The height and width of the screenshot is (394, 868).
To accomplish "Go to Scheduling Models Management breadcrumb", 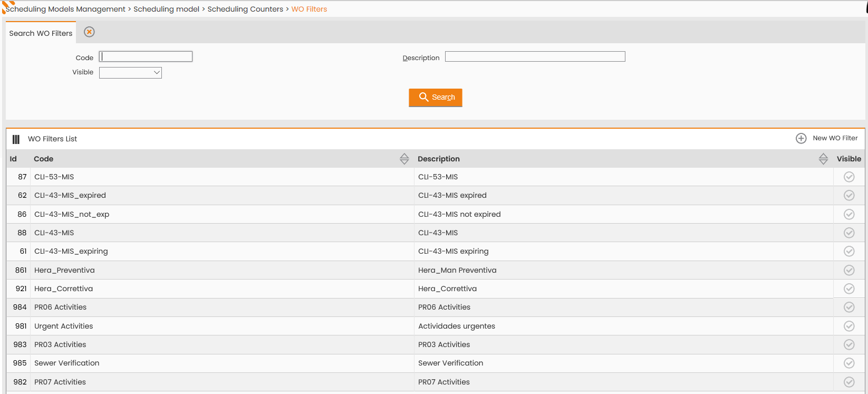I will [x=65, y=9].
